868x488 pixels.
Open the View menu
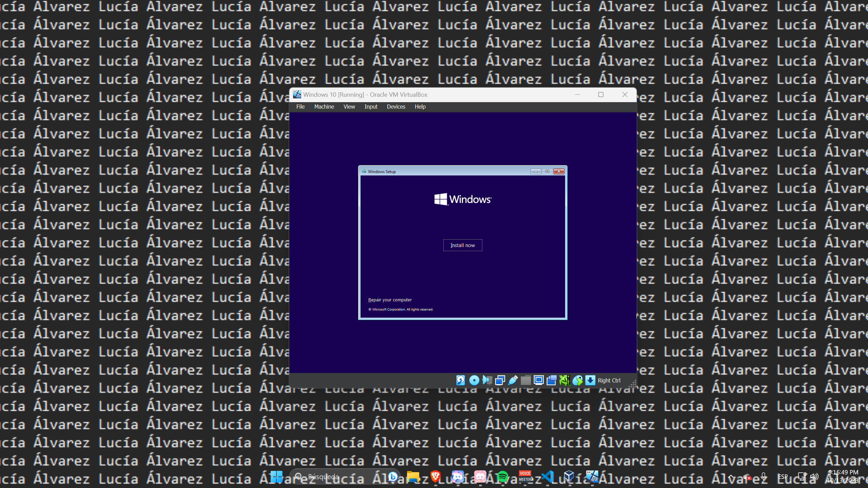349,107
